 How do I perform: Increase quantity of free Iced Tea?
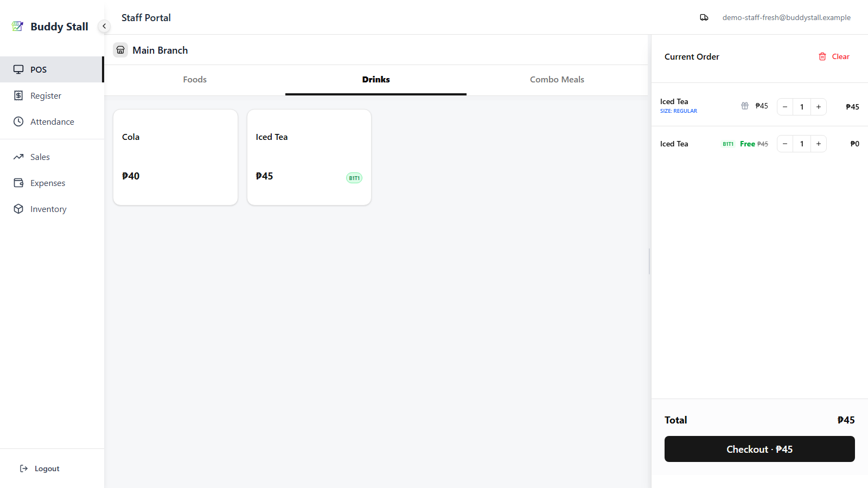pos(819,144)
